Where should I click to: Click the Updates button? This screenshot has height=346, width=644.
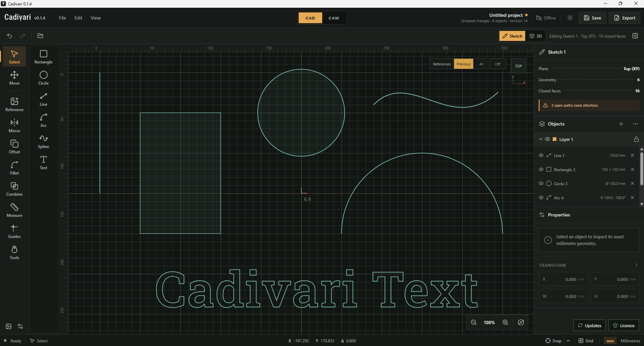pos(590,326)
